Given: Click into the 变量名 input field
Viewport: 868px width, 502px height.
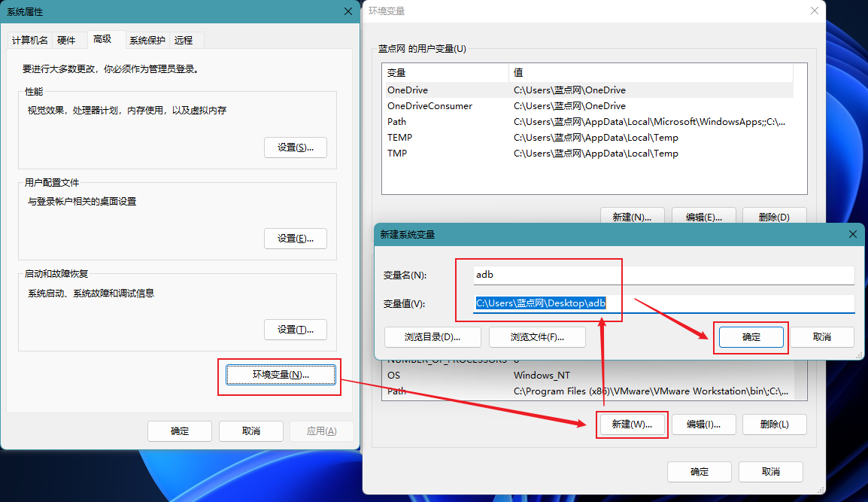Looking at the screenshot, I should click(663, 275).
